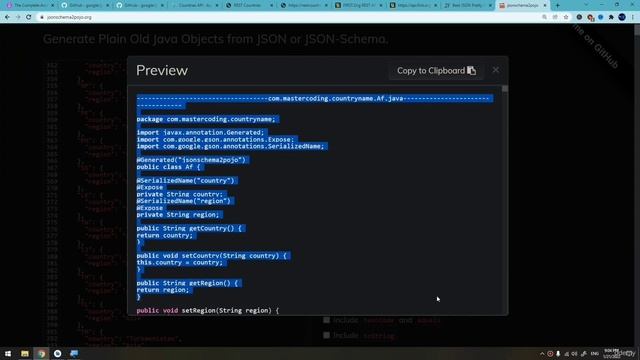Screen dimensions: 640x360
Task: Open a new browser tab with plus
Action: pos(558,5)
